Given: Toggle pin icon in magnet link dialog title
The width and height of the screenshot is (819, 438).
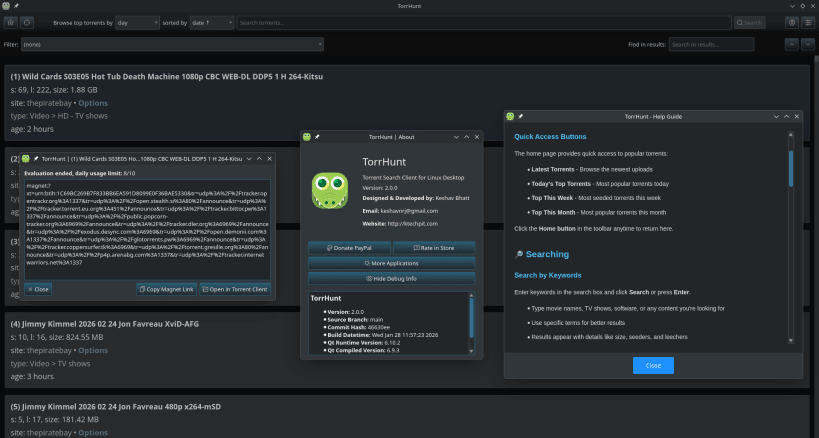Looking at the screenshot, I should pyautogui.click(x=36, y=159).
